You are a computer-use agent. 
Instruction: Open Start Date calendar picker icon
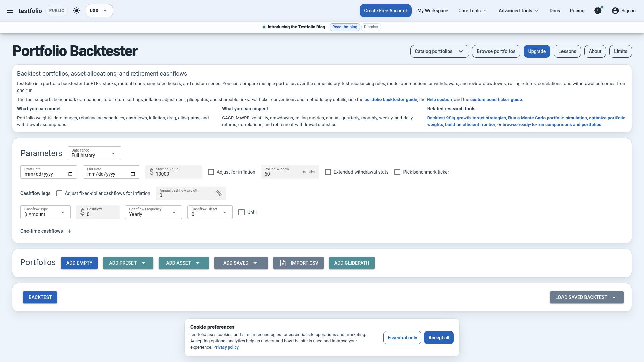(x=70, y=174)
